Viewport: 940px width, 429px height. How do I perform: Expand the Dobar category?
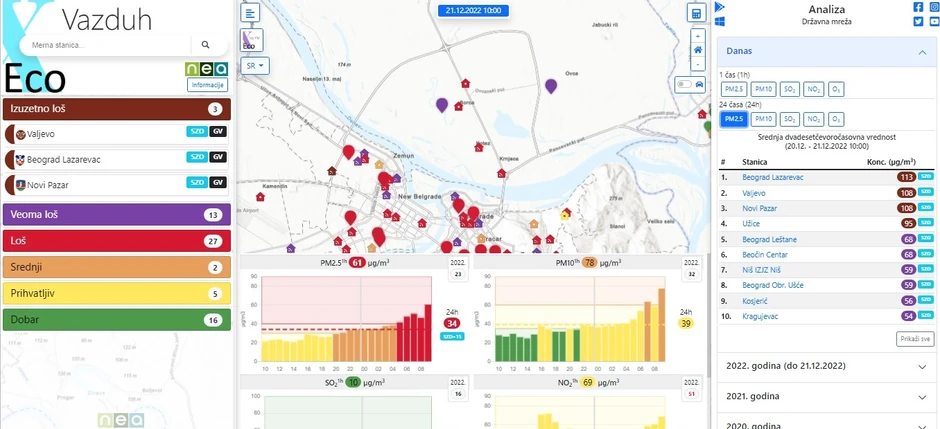116,320
